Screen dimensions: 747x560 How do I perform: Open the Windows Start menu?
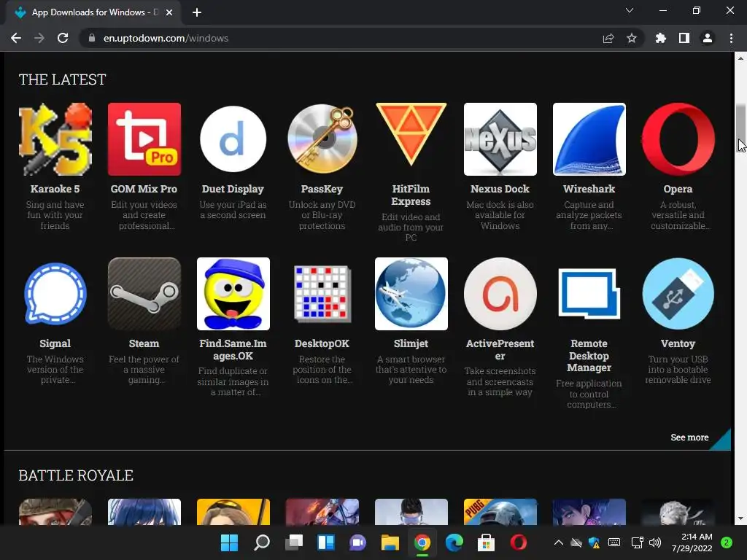tap(230, 542)
